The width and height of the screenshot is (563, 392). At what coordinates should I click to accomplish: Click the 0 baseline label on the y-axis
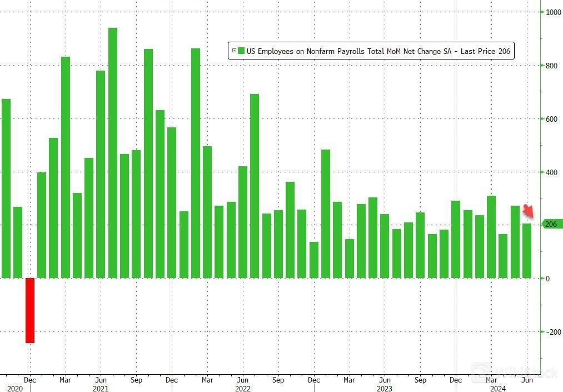point(548,279)
